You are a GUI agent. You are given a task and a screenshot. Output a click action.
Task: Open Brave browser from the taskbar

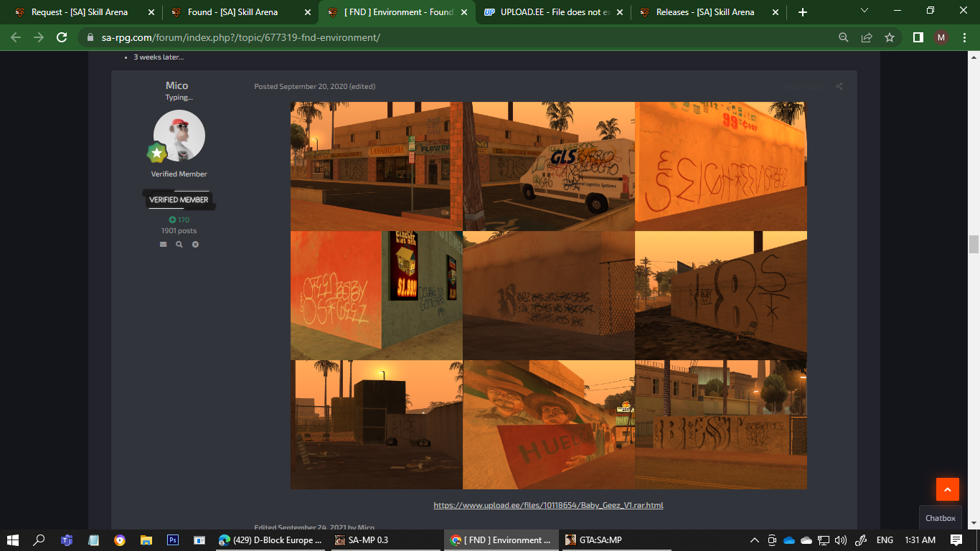click(120, 540)
